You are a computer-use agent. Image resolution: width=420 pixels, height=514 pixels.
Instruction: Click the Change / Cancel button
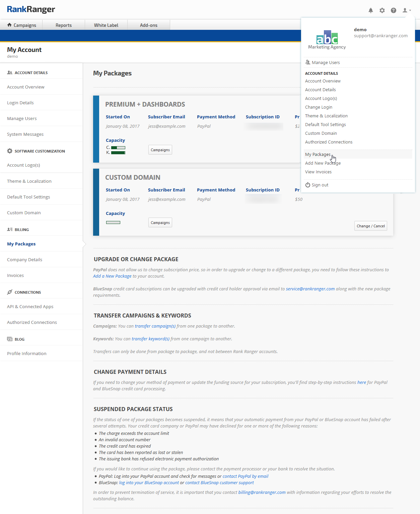coord(371,226)
